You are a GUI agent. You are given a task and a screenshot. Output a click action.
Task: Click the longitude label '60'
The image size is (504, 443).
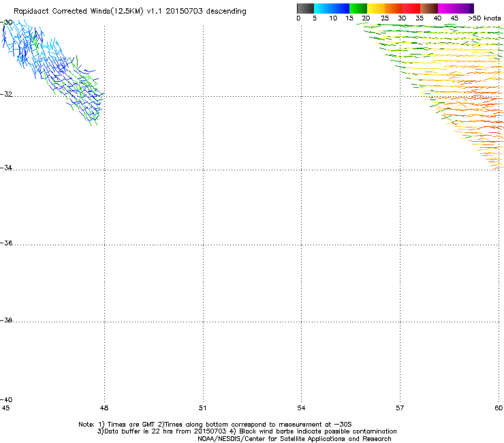coord(499,408)
